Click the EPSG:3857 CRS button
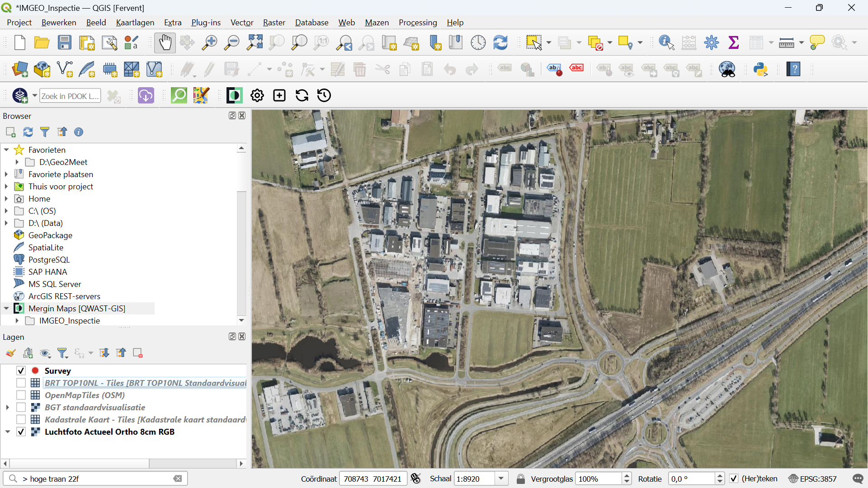868x488 pixels. (812, 479)
